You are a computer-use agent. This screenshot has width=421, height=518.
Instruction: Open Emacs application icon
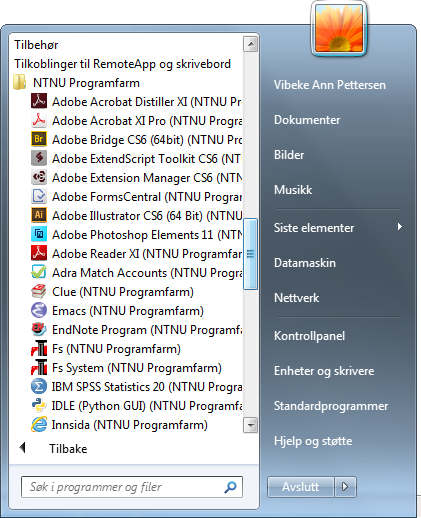(x=39, y=310)
